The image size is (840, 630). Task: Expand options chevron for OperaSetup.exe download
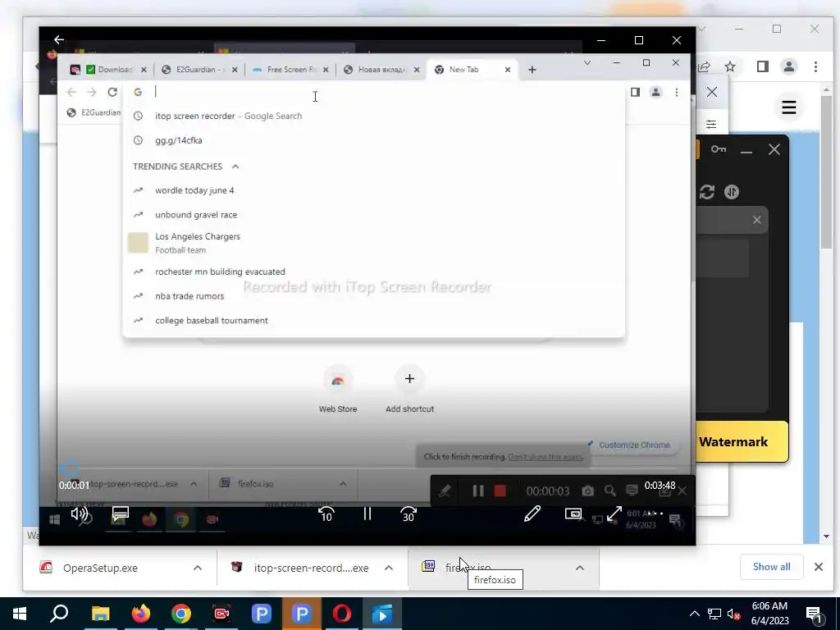click(x=197, y=568)
